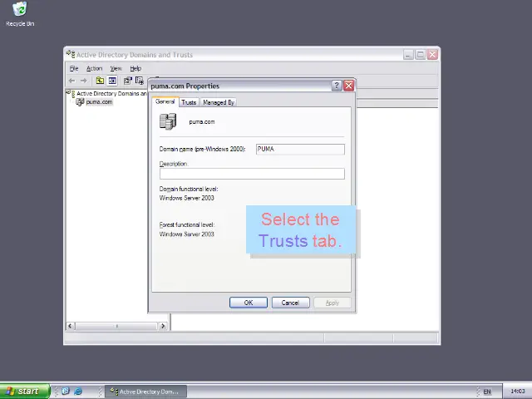
Task: Click the Active Directory window title icon
Action: tap(71, 54)
